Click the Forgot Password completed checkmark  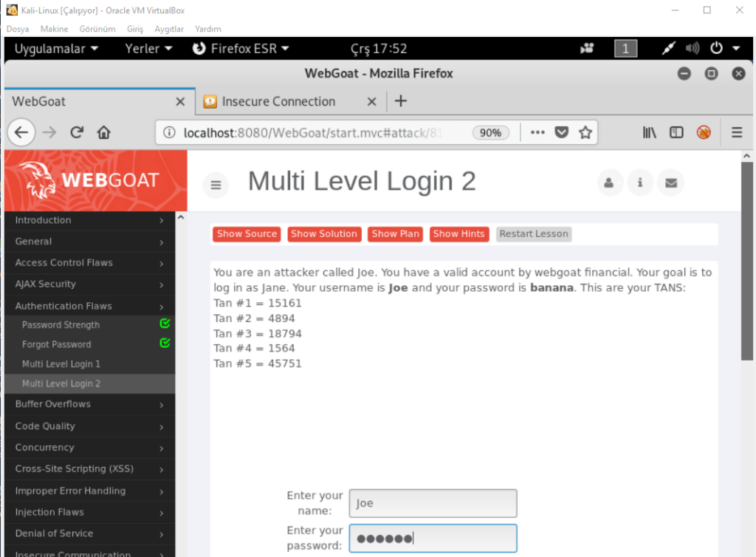pyautogui.click(x=165, y=343)
